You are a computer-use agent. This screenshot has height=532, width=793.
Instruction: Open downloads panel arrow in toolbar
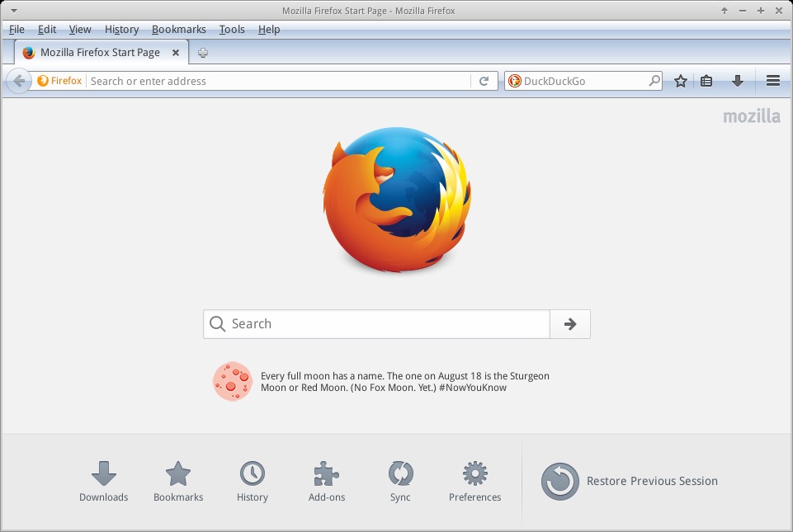tap(738, 81)
